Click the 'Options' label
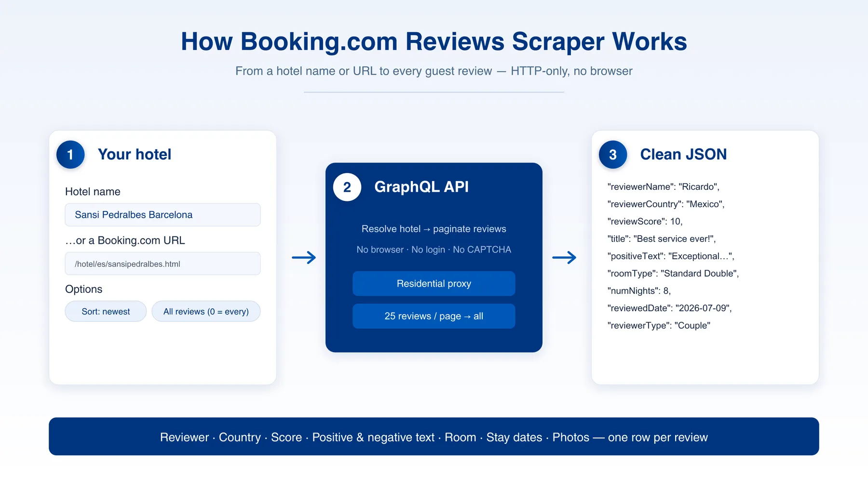Viewport: 868px width, 488px height. (x=84, y=289)
